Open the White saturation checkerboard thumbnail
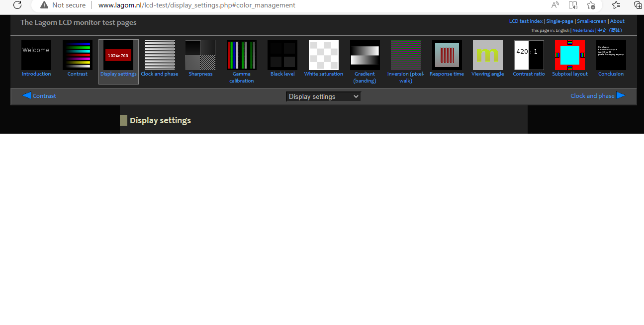Screen dimensions: 644x325 click(x=324, y=55)
